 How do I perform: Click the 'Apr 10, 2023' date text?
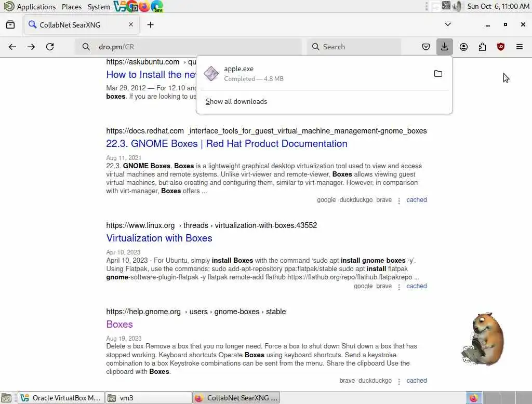(123, 252)
